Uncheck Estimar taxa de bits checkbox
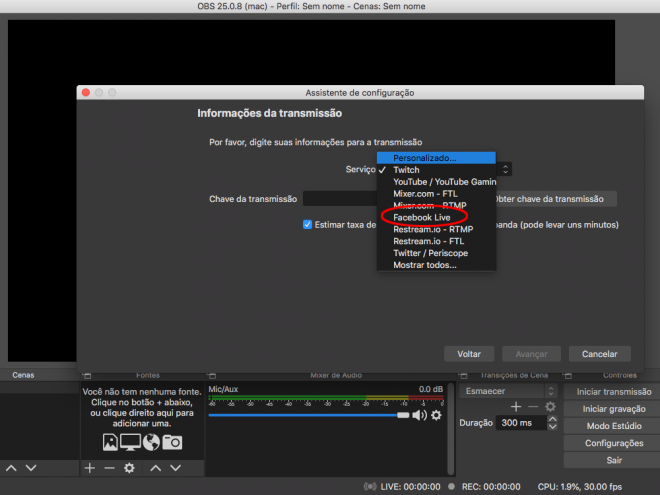The width and height of the screenshot is (660, 495). pos(308,225)
